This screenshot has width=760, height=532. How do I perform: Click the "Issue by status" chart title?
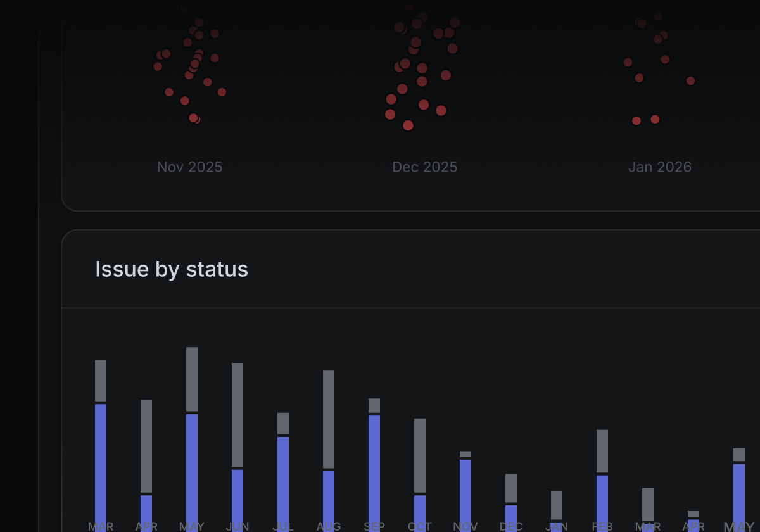(x=172, y=269)
